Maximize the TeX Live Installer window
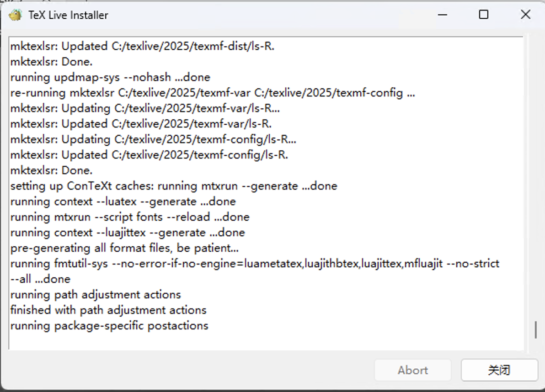The width and height of the screenshot is (545, 392). pos(483,15)
